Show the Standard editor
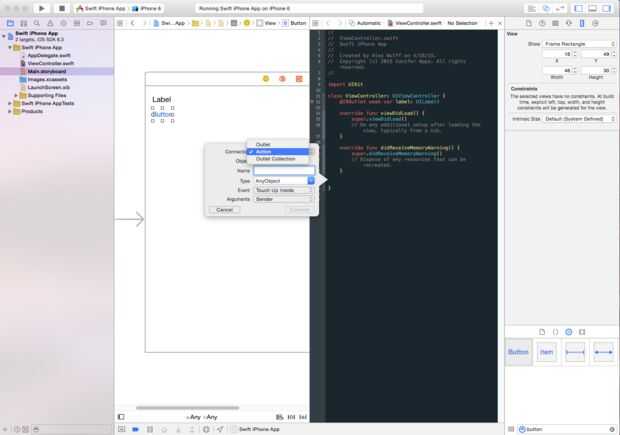 click(x=532, y=8)
